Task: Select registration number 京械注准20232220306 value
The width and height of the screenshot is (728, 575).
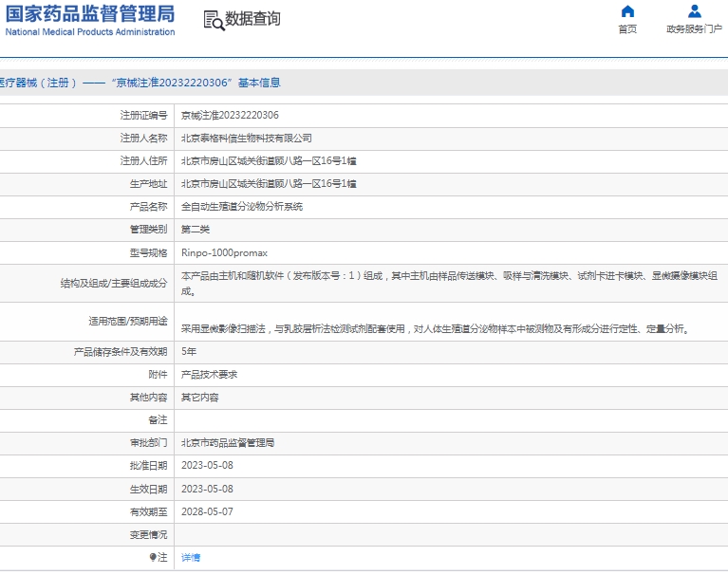Action: [x=230, y=115]
